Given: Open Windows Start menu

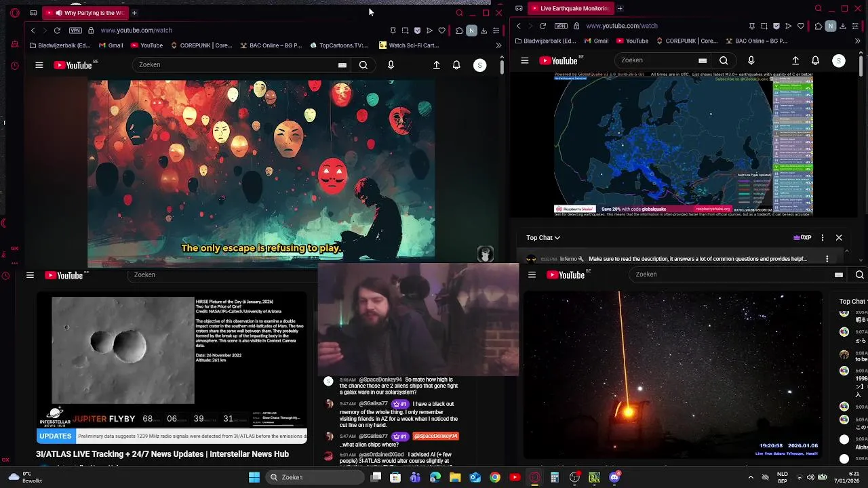Looking at the screenshot, I should (254, 477).
